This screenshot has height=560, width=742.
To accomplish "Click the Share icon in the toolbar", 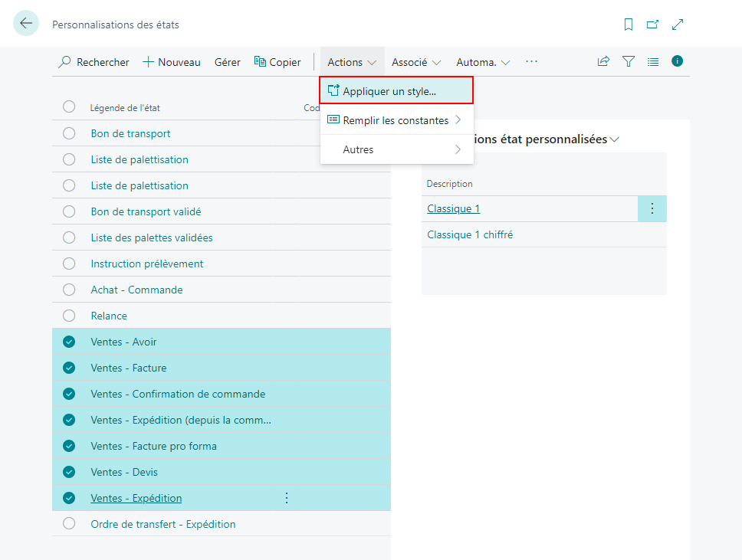I will [x=603, y=61].
